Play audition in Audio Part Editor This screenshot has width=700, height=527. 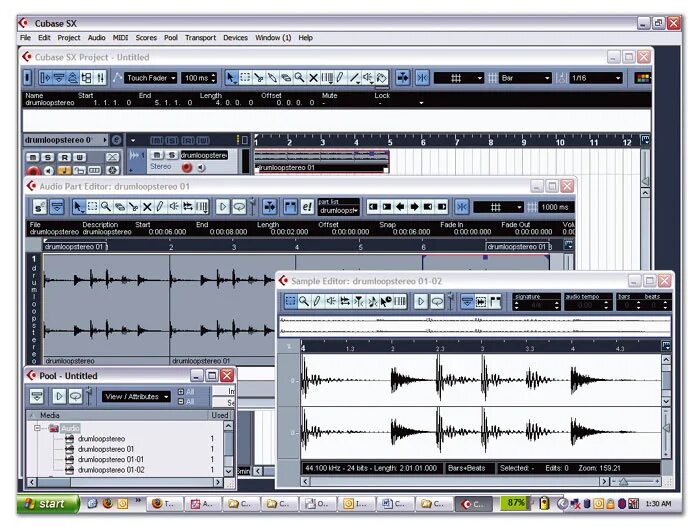coord(222,207)
